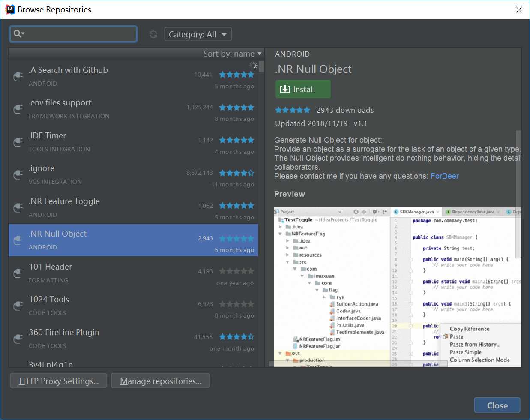Image resolution: width=530 pixels, height=420 pixels.
Task: Focus the plugin search input field
Action: (x=73, y=34)
